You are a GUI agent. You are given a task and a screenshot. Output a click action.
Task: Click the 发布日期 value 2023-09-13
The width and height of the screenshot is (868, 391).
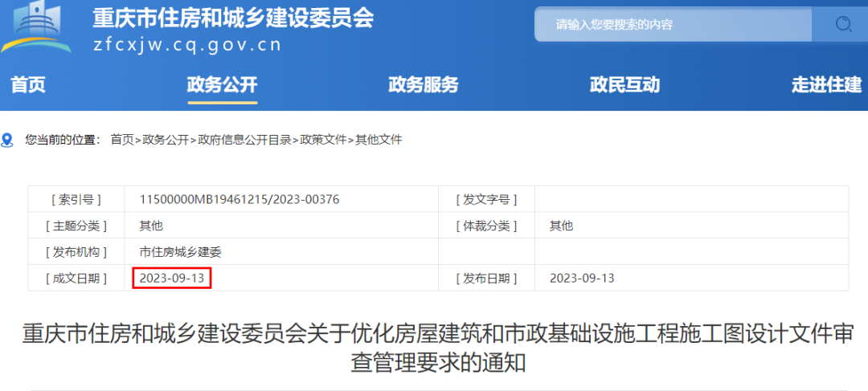[582, 278]
